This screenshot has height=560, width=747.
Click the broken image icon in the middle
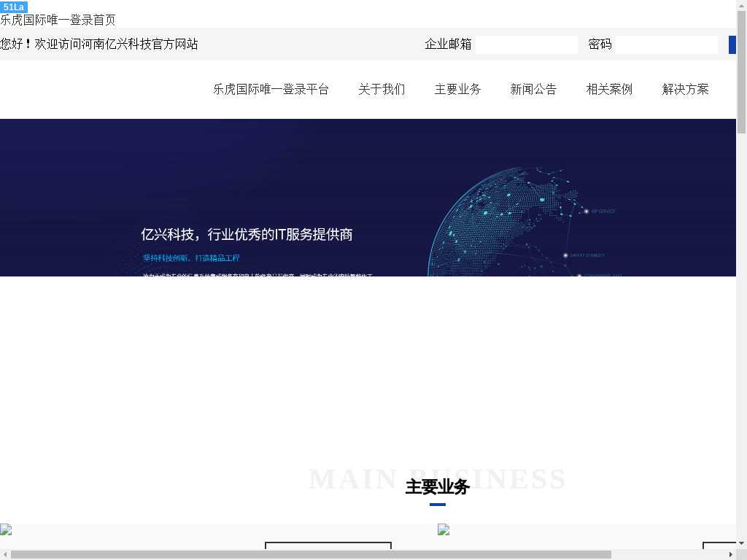click(x=444, y=529)
